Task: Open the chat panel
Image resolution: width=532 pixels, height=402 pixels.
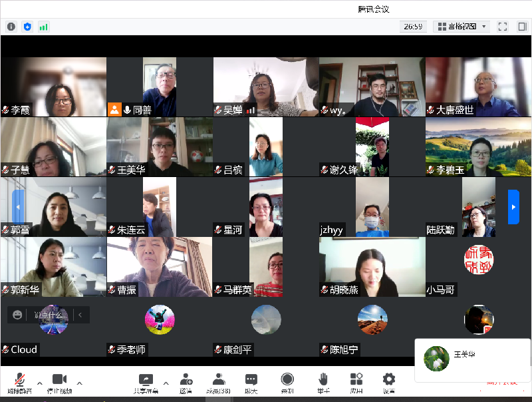Action: (x=251, y=383)
